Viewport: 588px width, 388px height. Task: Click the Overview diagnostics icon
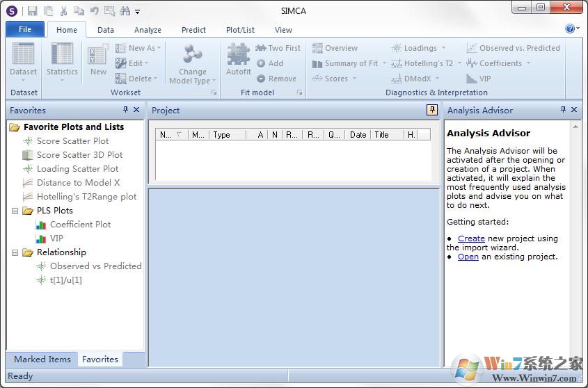coord(335,48)
